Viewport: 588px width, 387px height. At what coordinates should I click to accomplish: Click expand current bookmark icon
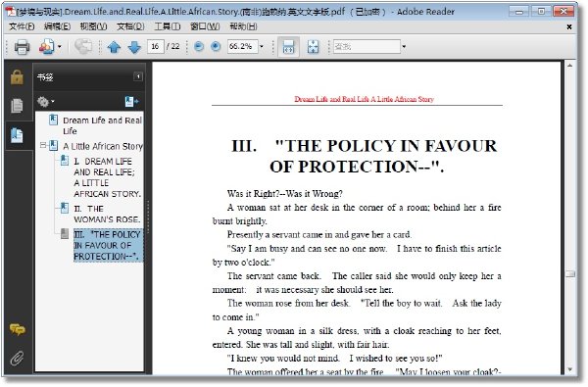131,101
